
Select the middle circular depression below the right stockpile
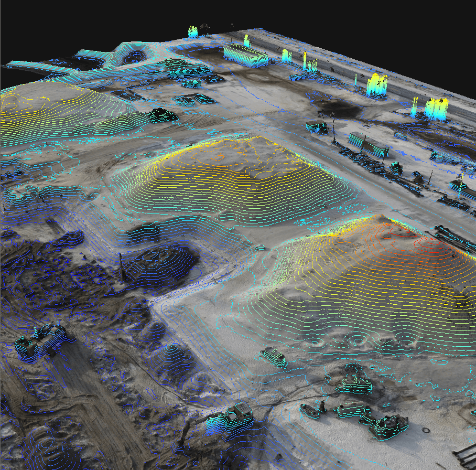point(358,341)
